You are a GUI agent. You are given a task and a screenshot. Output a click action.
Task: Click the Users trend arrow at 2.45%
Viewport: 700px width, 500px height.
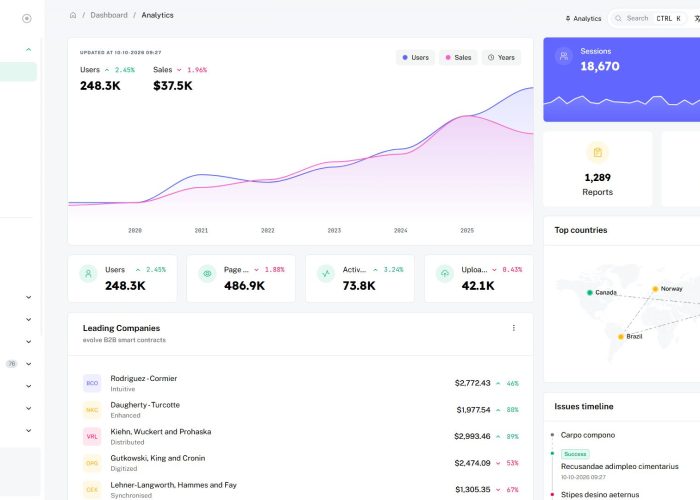[x=107, y=70]
